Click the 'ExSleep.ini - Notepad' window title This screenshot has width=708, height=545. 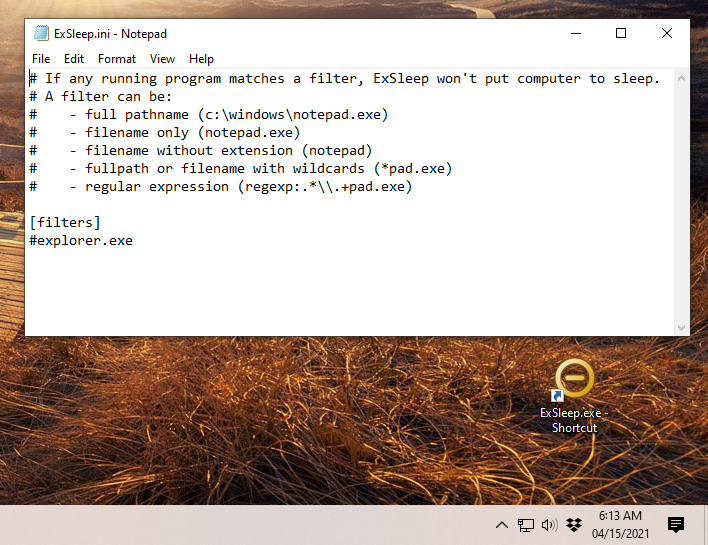[110, 34]
